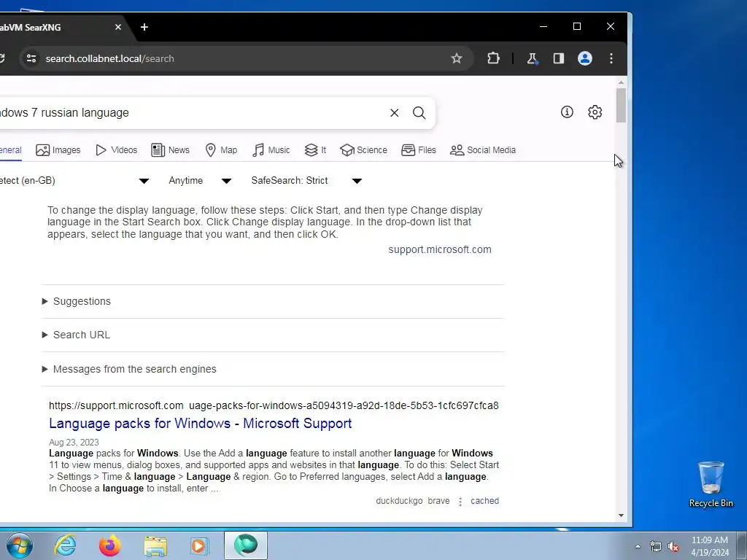Close the SearXNG browser tab
Viewport: 747px width, 560px height.
(118, 27)
